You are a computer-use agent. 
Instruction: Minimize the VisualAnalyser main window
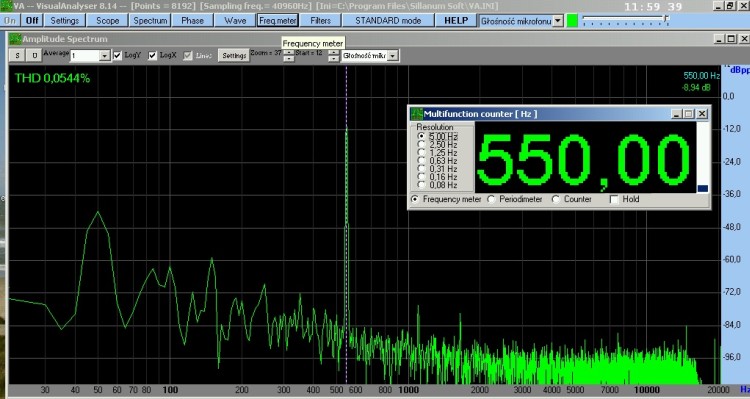pos(719,6)
